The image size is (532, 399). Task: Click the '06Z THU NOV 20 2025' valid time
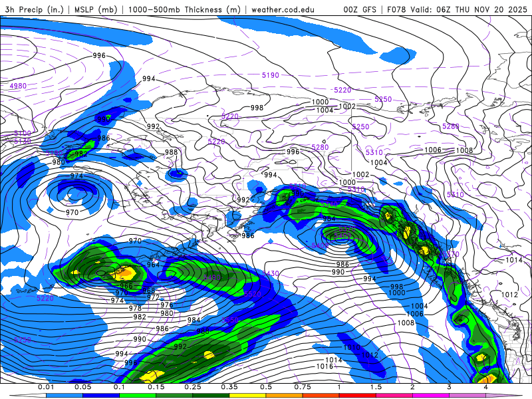(x=481, y=9)
